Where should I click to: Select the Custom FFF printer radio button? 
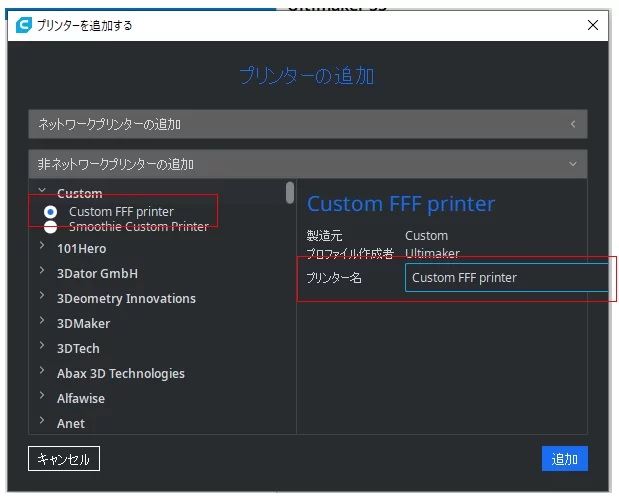(x=50, y=212)
